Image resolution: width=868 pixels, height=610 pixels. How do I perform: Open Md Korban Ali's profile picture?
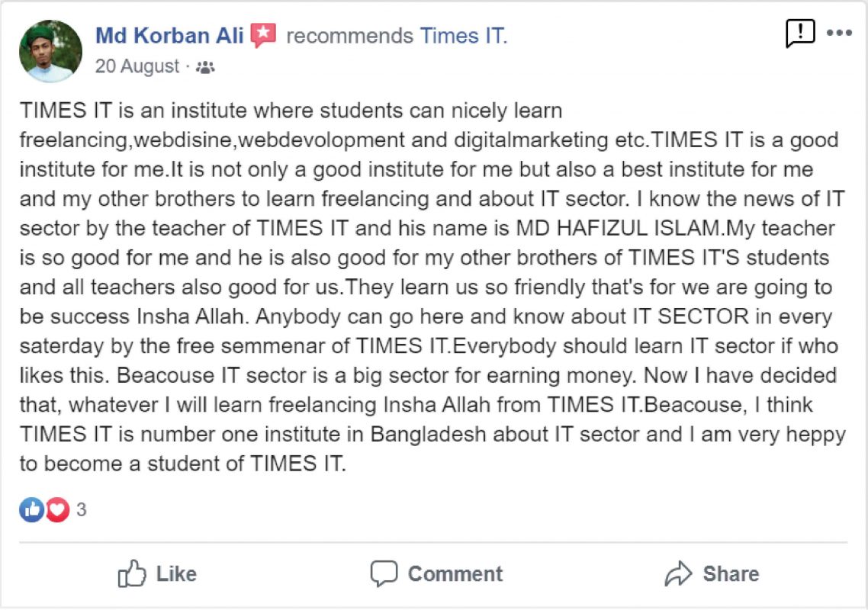(50, 50)
